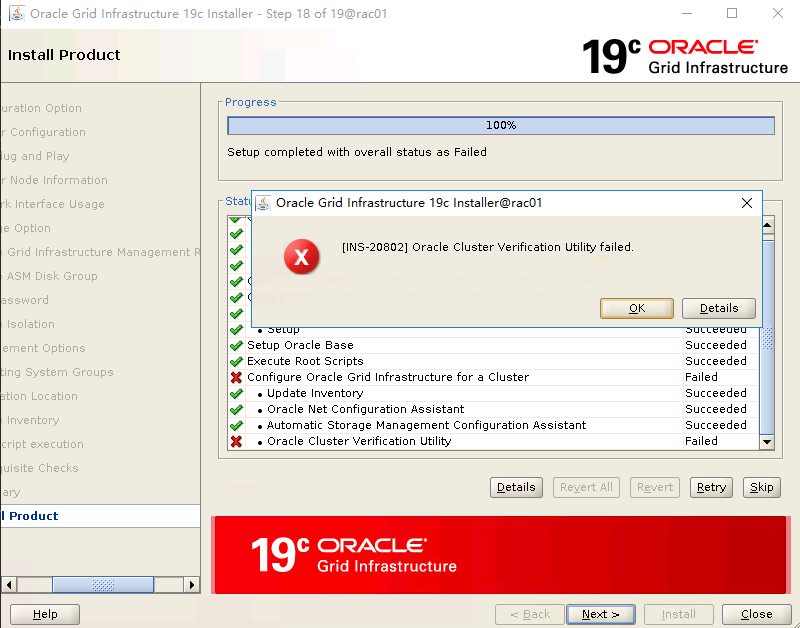Select the Node Information step in the sidebar
Screen dimensions: 800x628
click(55, 180)
